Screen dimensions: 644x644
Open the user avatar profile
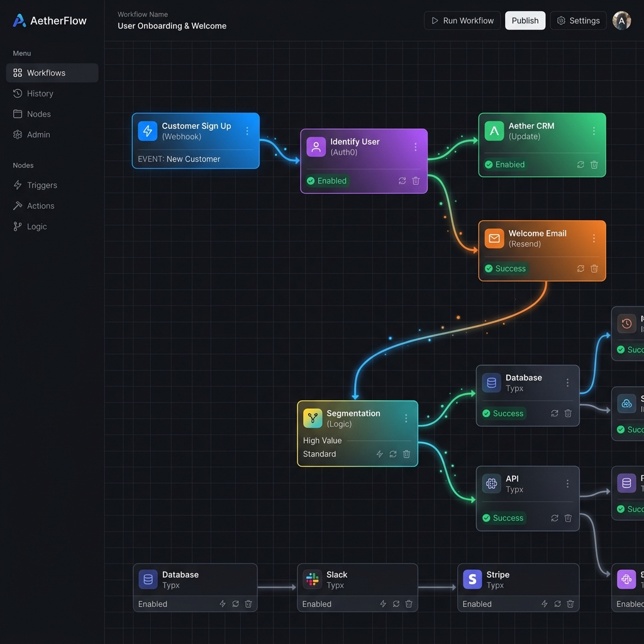click(x=621, y=21)
